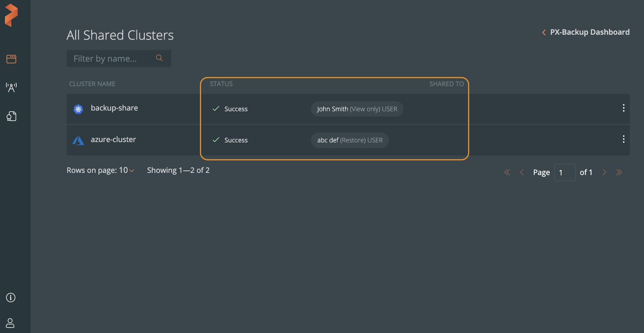Click the John Smith (View only) USER chip
This screenshot has height=333, width=644.
coord(357,109)
